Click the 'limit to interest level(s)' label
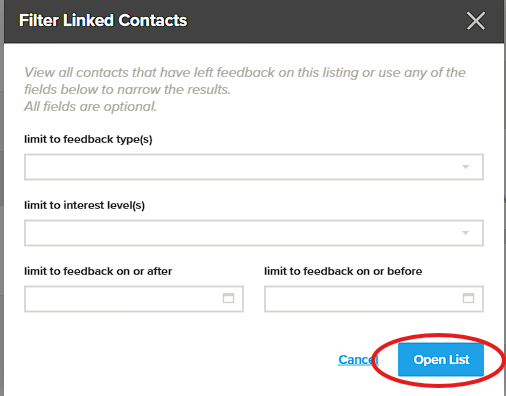 pos(84,205)
